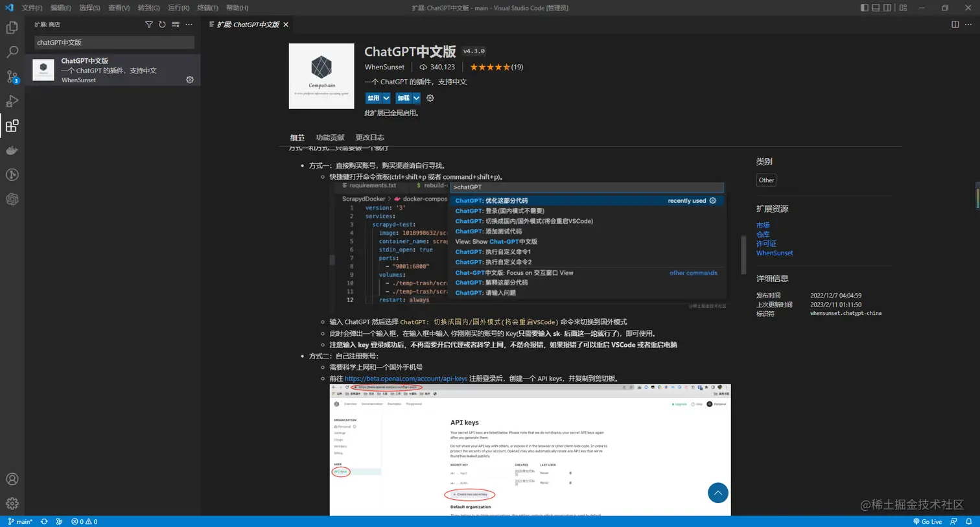
Task: Open the 文件(F) menu
Action: [32, 8]
